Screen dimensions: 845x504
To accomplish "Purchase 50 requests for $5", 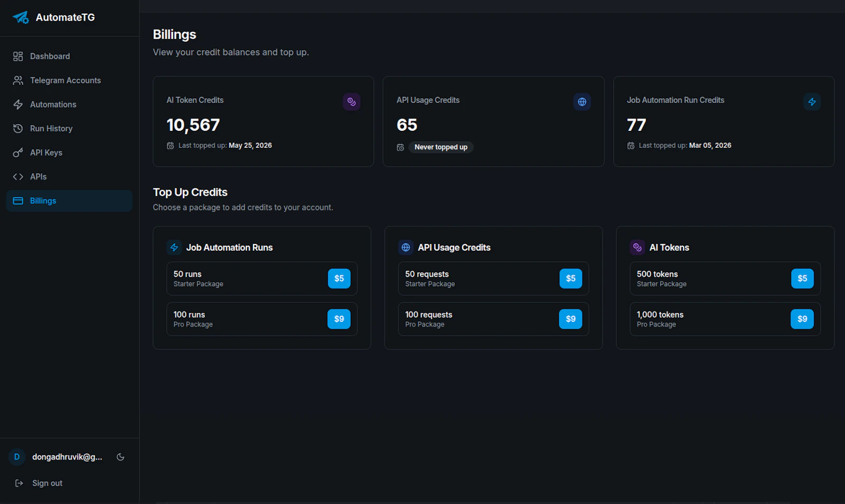I will coord(571,279).
